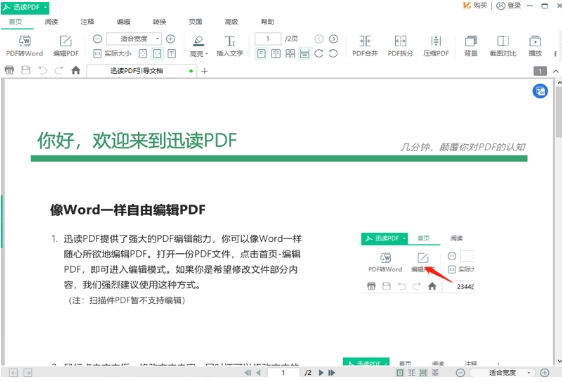Rotate page clockwise
Screen dimensions: 562x382
319,54
